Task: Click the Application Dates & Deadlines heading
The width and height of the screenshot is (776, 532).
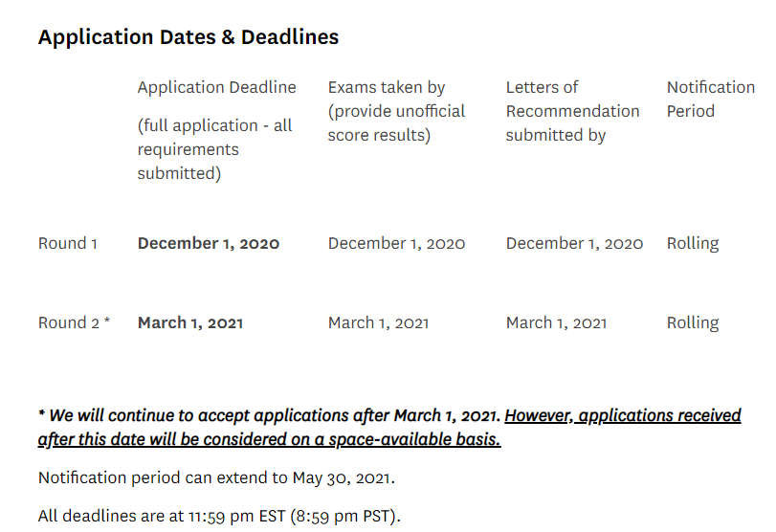Action: point(188,37)
